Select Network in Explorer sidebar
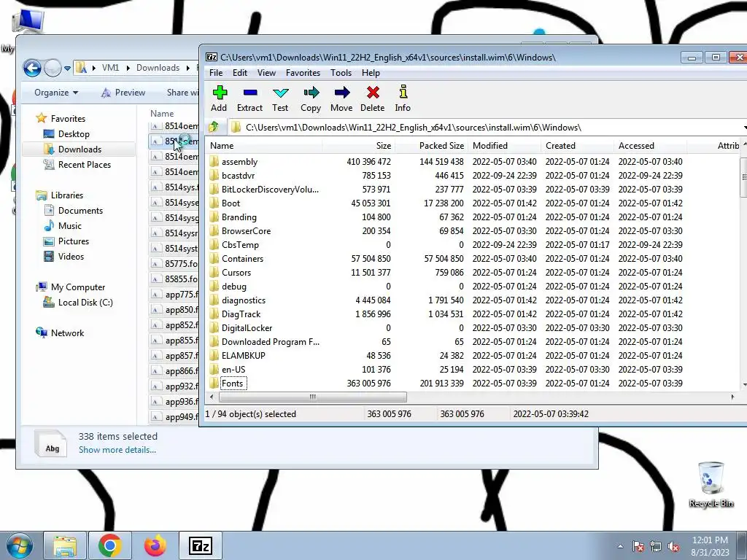This screenshot has height=560, width=747. [66, 332]
